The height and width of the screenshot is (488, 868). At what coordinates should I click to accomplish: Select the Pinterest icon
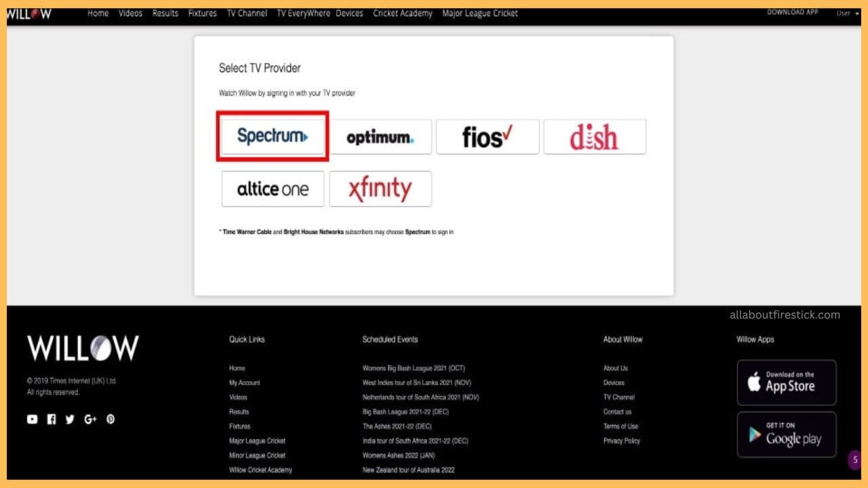[109, 419]
